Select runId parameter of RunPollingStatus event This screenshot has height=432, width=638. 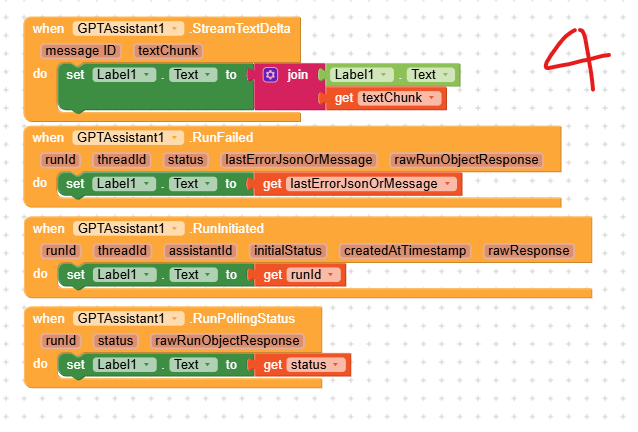point(61,341)
